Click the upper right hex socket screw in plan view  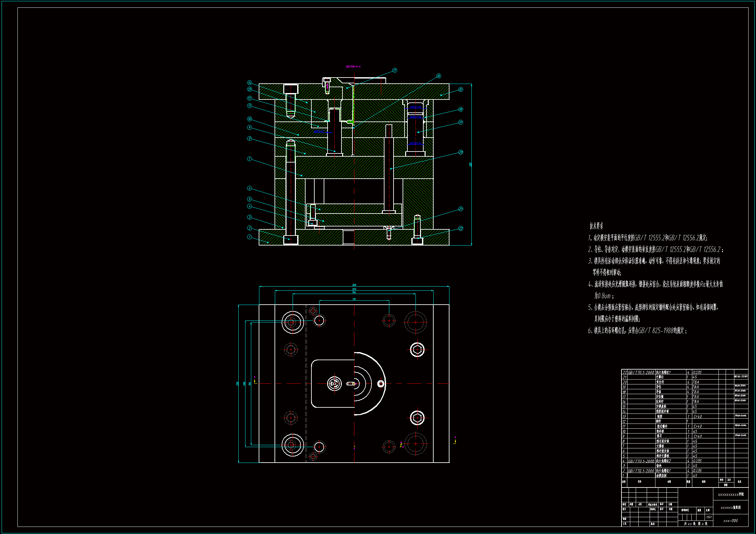(x=417, y=350)
